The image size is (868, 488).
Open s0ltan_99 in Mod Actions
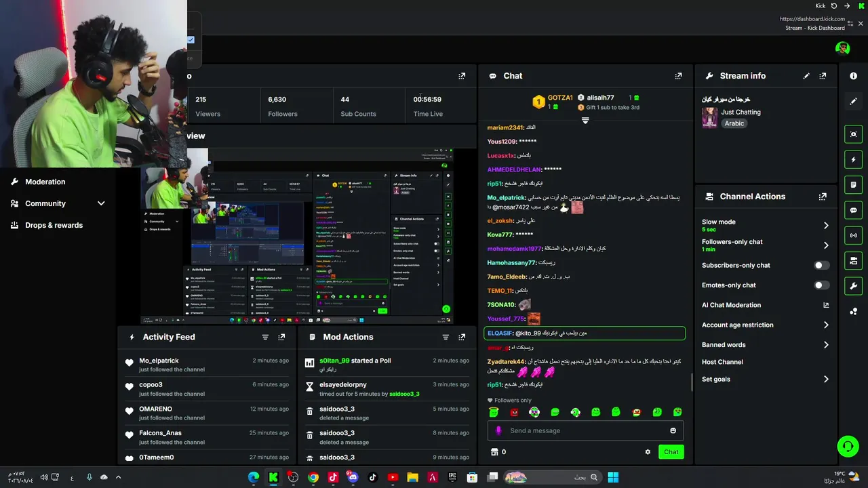334,361
